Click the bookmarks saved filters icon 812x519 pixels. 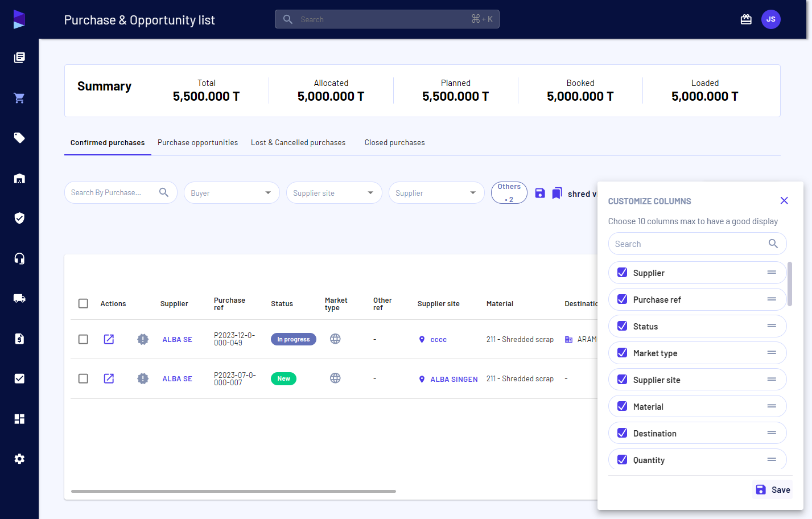[x=557, y=193]
